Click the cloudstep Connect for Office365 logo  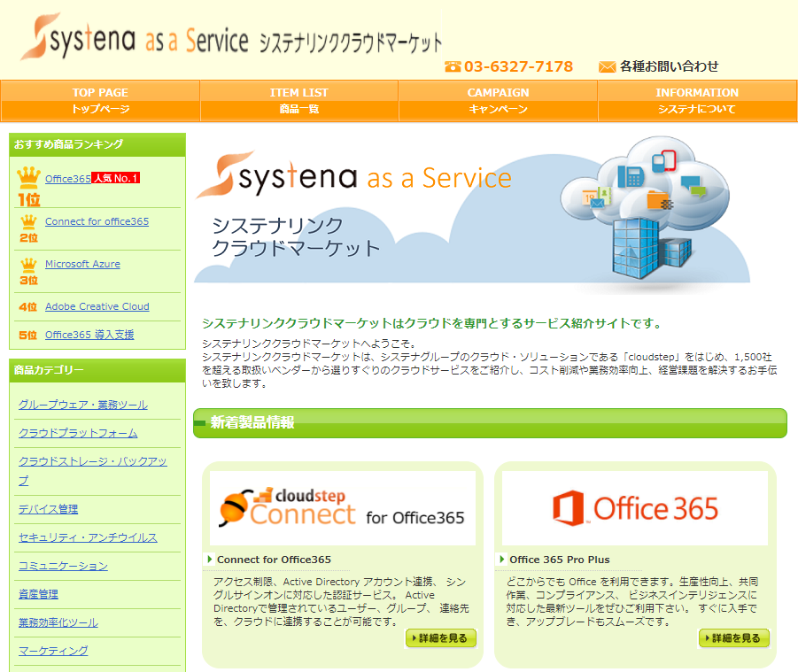point(342,507)
